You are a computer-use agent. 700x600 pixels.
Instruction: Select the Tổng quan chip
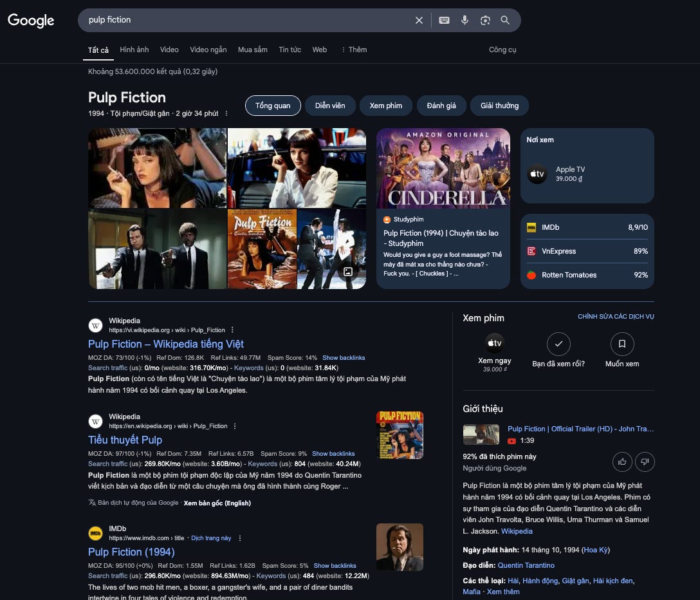coord(273,106)
